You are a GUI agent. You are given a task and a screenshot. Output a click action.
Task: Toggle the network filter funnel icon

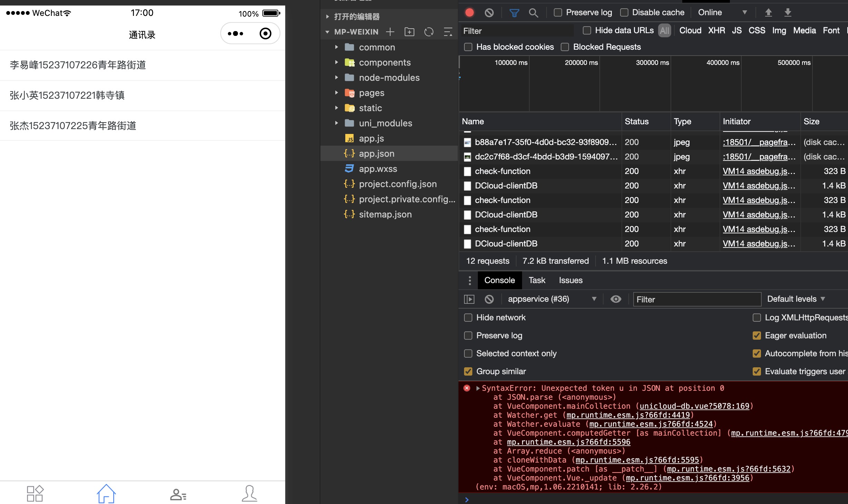coord(514,13)
